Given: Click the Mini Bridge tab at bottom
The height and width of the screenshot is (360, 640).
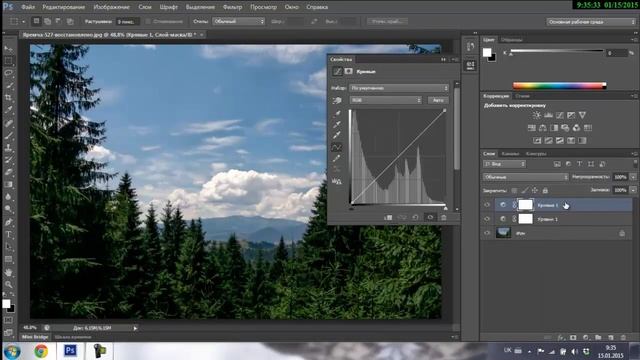Looking at the screenshot, I should click(x=35, y=337).
